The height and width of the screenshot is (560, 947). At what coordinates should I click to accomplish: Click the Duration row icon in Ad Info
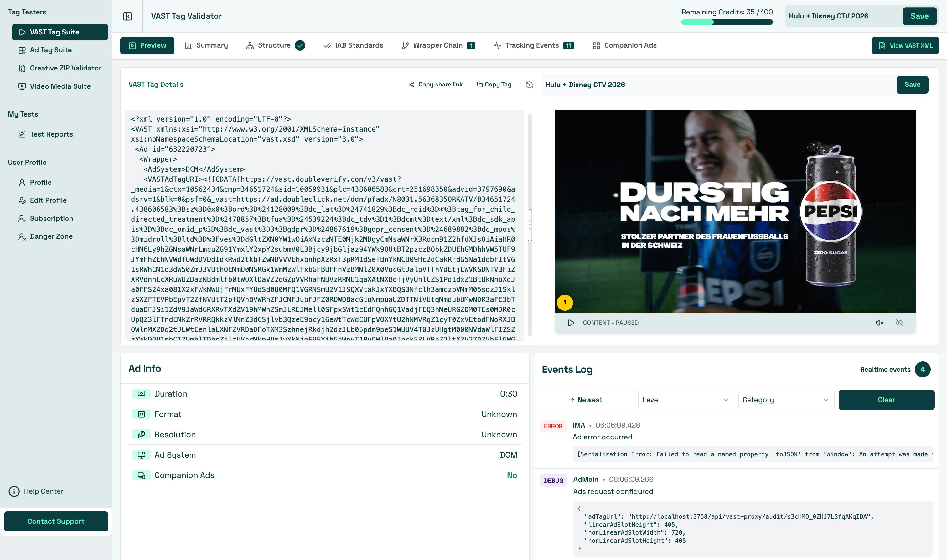pyautogui.click(x=142, y=394)
